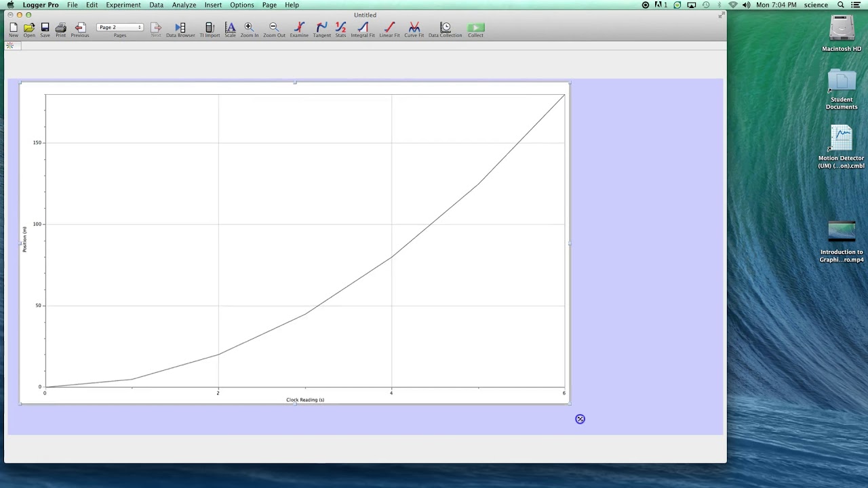Open the Integral Fit tool

click(x=363, y=28)
